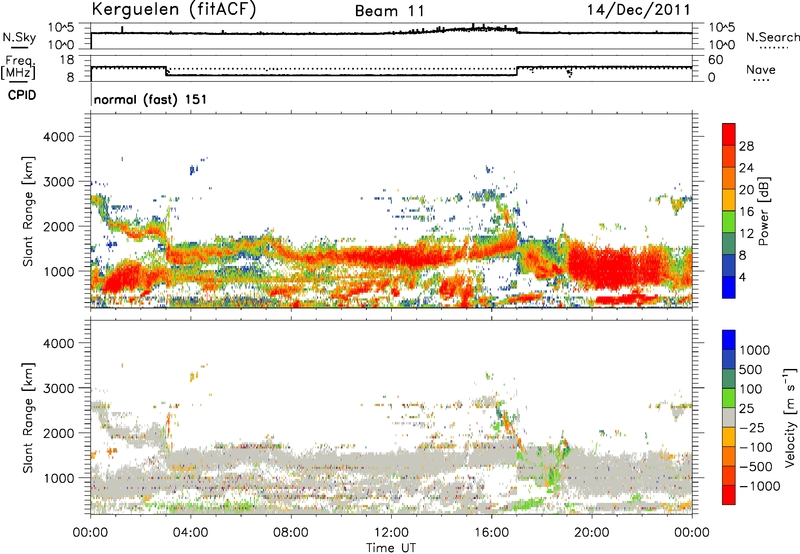Viewport: 800px width, 554px height.
Task: Click the 'Slant Range [km]' label of velocity panel
Action: point(28,418)
